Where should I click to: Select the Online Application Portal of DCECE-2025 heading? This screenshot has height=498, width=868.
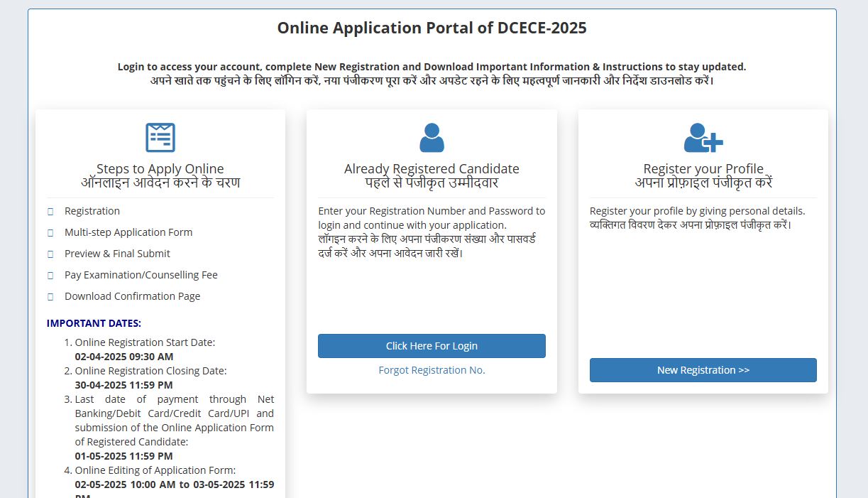[x=432, y=28]
